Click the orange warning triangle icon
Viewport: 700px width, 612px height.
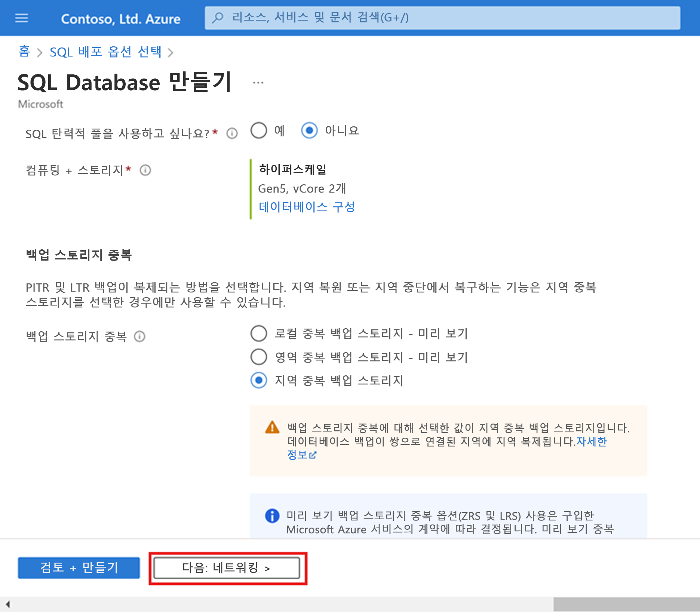coord(272,427)
